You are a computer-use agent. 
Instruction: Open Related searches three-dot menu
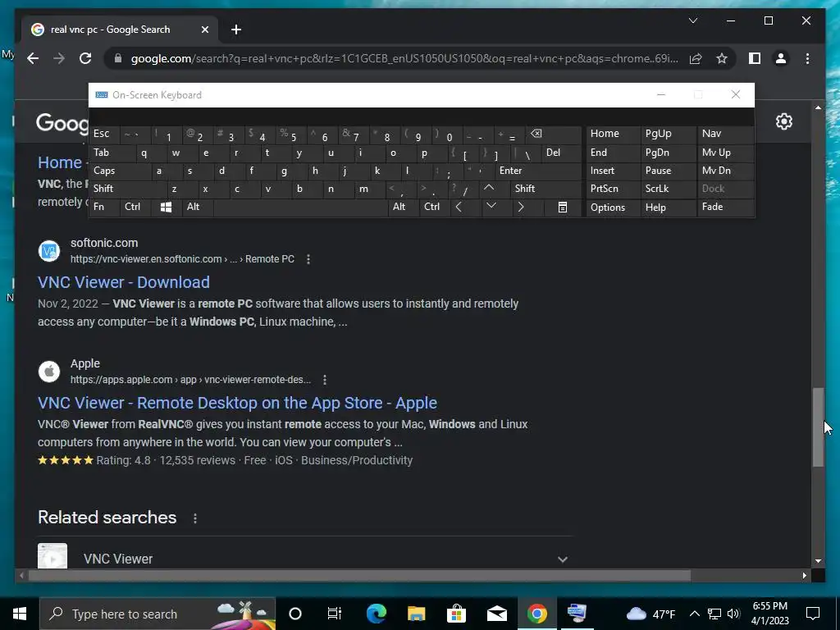[195, 518]
